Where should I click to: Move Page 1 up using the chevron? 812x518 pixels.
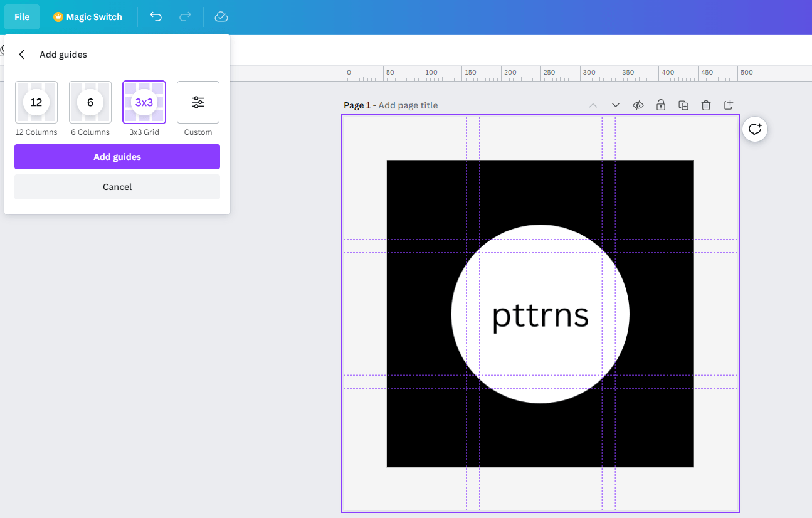593,105
